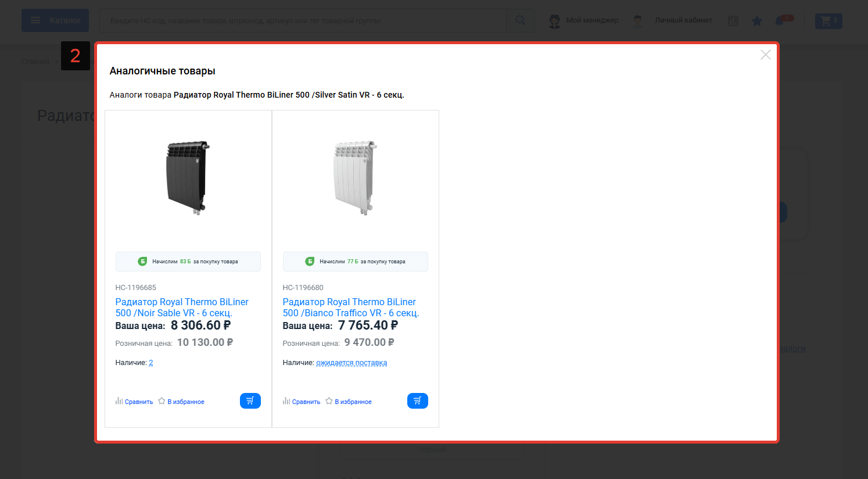Open the Каталог menu button
This screenshot has width=868, height=479.
pyautogui.click(x=55, y=20)
